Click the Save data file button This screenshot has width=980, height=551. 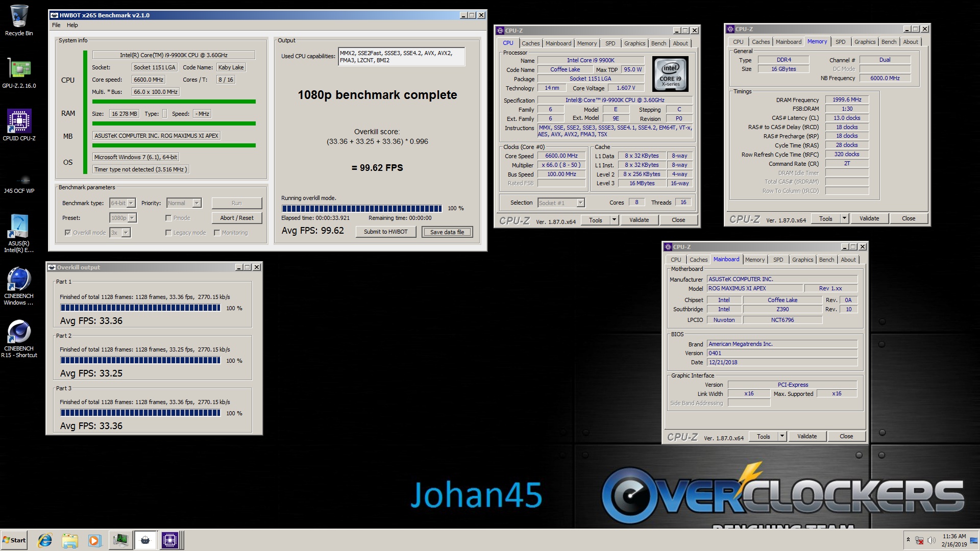tap(447, 232)
